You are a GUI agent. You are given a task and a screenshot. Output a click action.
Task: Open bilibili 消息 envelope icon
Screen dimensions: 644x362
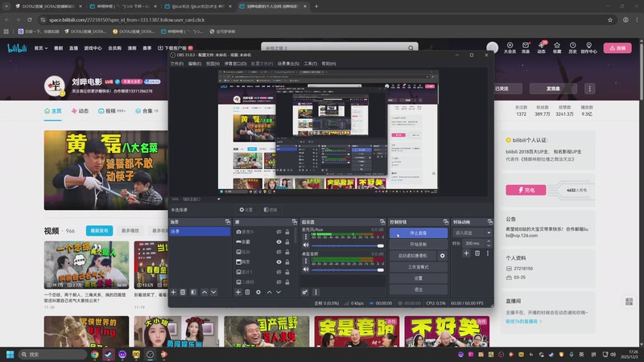(x=526, y=47)
